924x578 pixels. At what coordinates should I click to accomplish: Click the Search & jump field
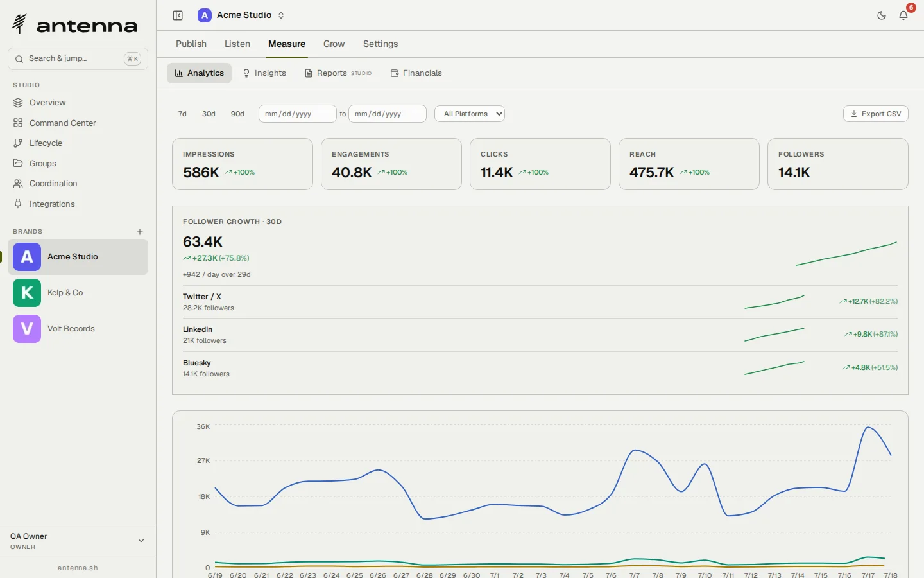pos(78,58)
